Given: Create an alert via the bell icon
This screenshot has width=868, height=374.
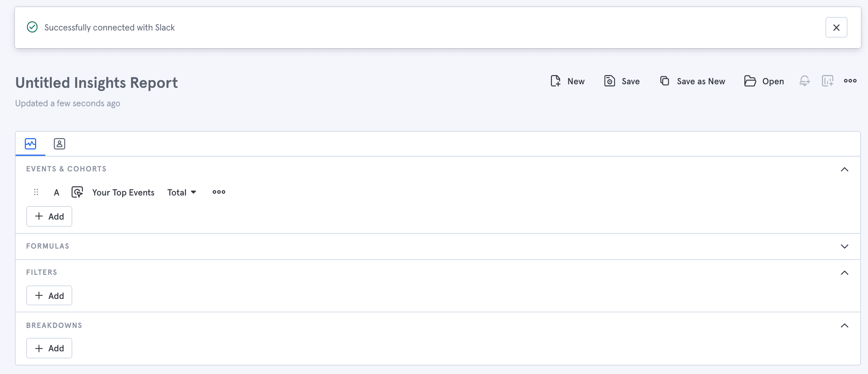Looking at the screenshot, I should pos(804,81).
